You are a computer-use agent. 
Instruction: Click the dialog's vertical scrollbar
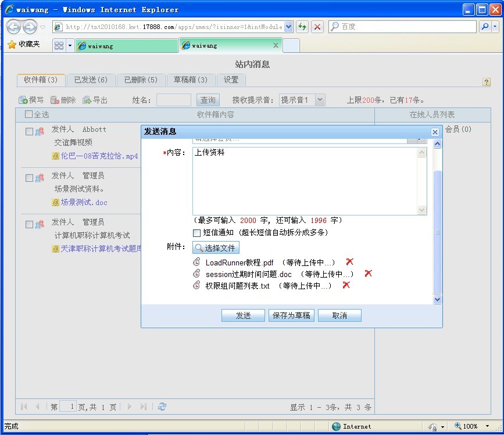click(x=438, y=232)
